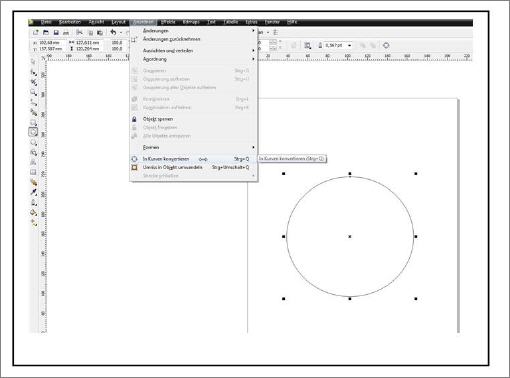Image resolution: width=510 pixels, height=378 pixels.
Task: Open the Layout menu
Action: point(118,22)
